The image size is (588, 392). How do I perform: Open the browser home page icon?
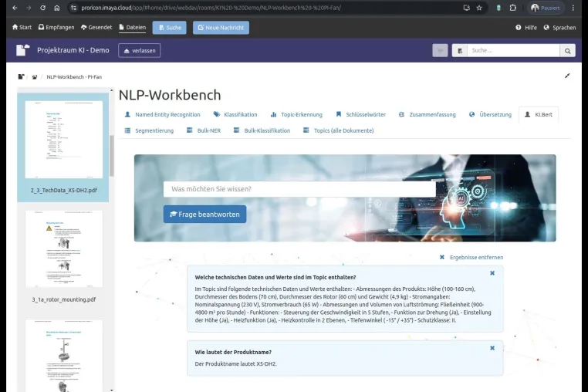click(57, 8)
